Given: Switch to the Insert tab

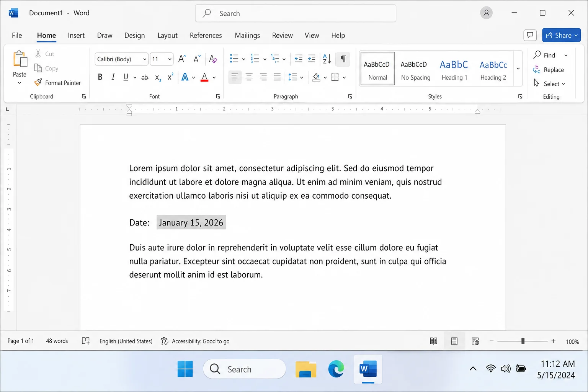Looking at the screenshot, I should [x=76, y=35].
